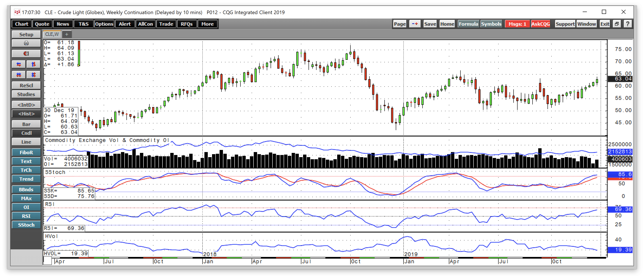644x278 pixels.
Task: Switch chart style to Bar
Action: pyautogui.click(x=26, y=124)
